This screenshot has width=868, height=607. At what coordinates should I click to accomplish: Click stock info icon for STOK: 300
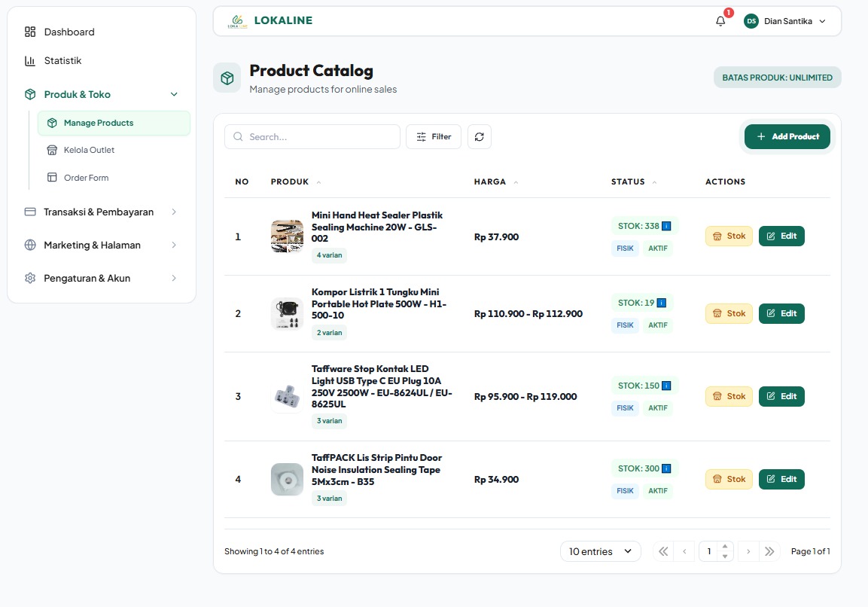point(666,468)
